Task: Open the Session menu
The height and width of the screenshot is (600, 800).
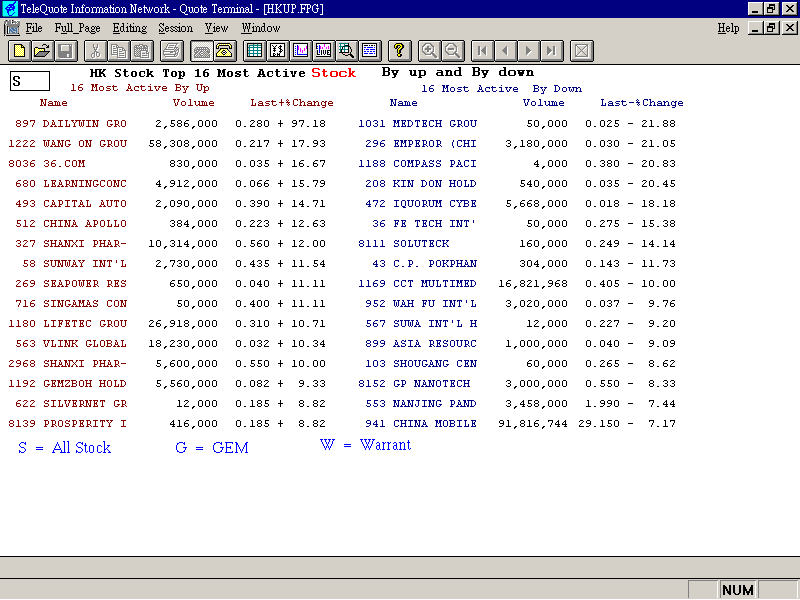Action: (x=176, y=28)
